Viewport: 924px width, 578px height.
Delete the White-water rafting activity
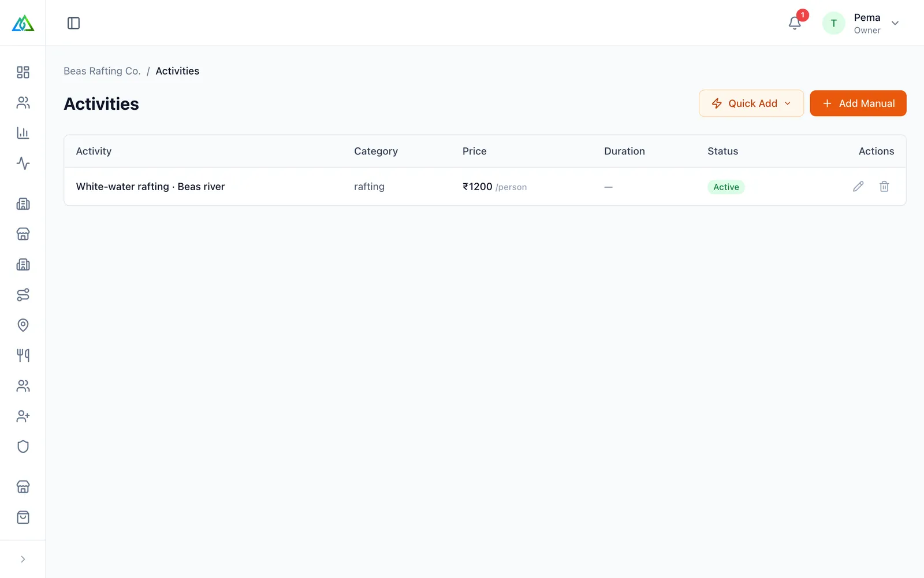click(x=884, y=186)
